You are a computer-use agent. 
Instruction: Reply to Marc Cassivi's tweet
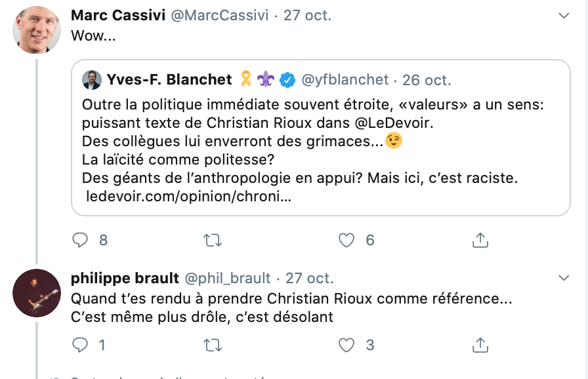[80, 240]
